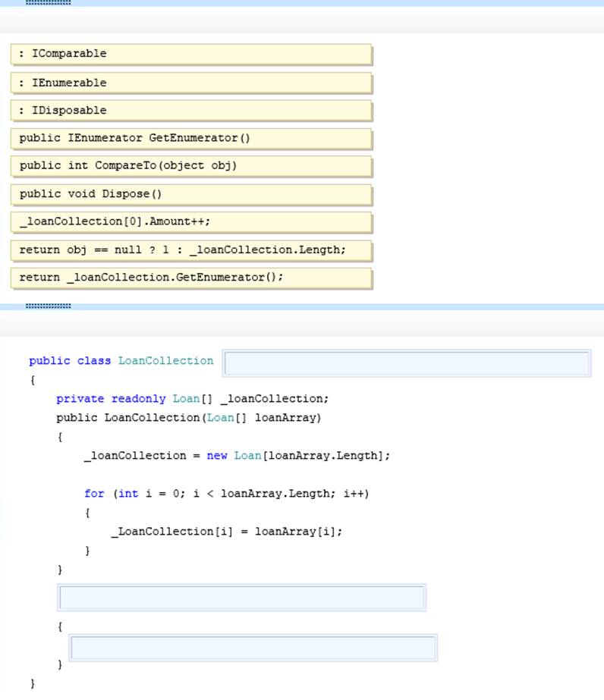Click '_LoanCollection[i] = loanArray[i];' line
The image size is (604, 700).
tap(227, 532)
